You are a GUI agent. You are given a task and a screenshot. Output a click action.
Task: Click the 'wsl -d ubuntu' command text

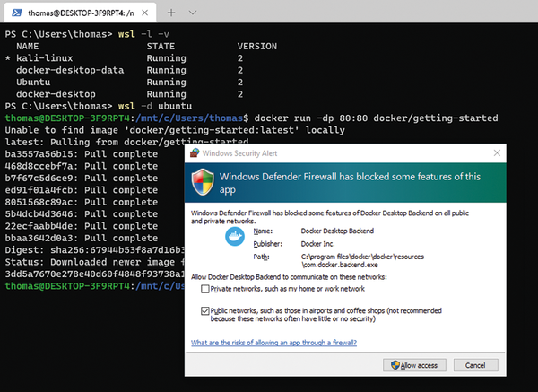point(155,106)
